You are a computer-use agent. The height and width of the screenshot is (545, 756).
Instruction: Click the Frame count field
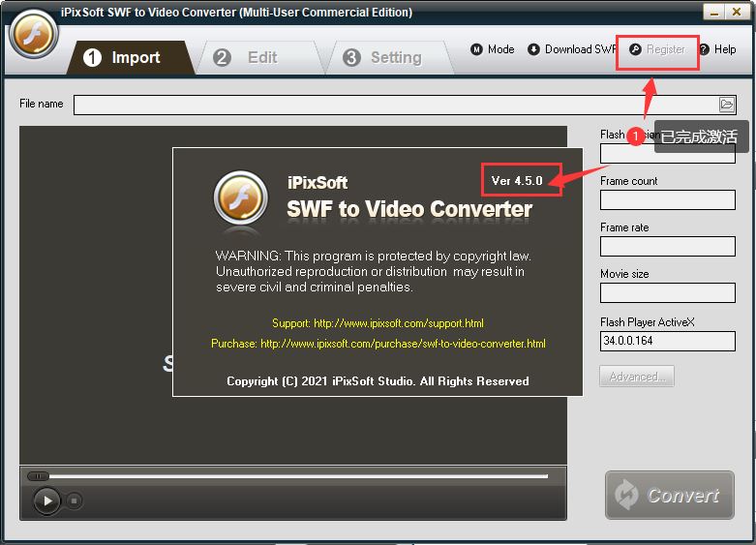[668, 199]
